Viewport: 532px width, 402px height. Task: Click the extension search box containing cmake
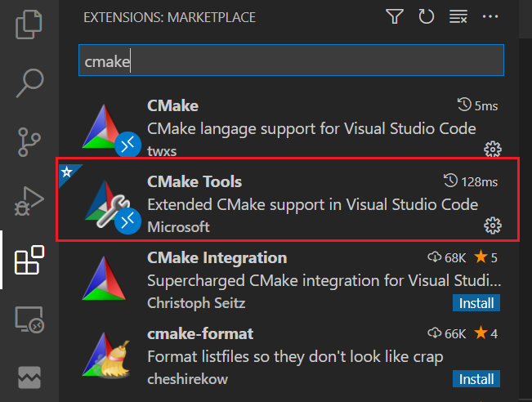(x=291, y=60)
